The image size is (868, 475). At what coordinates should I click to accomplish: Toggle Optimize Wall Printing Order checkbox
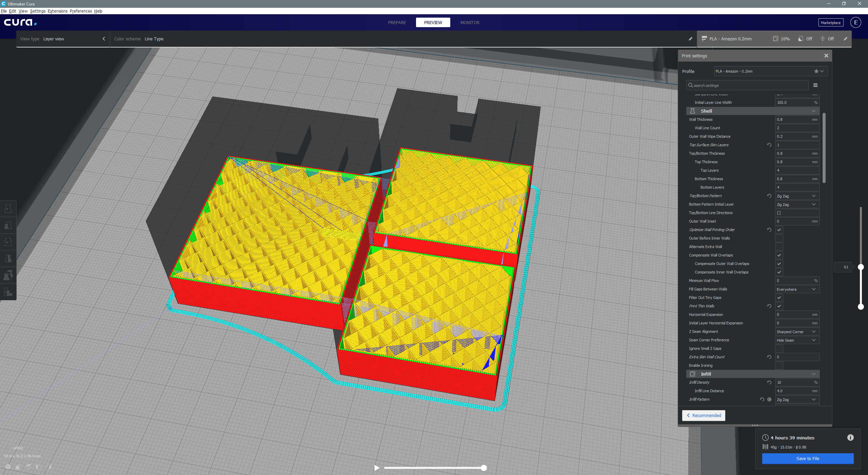(779, 230)
